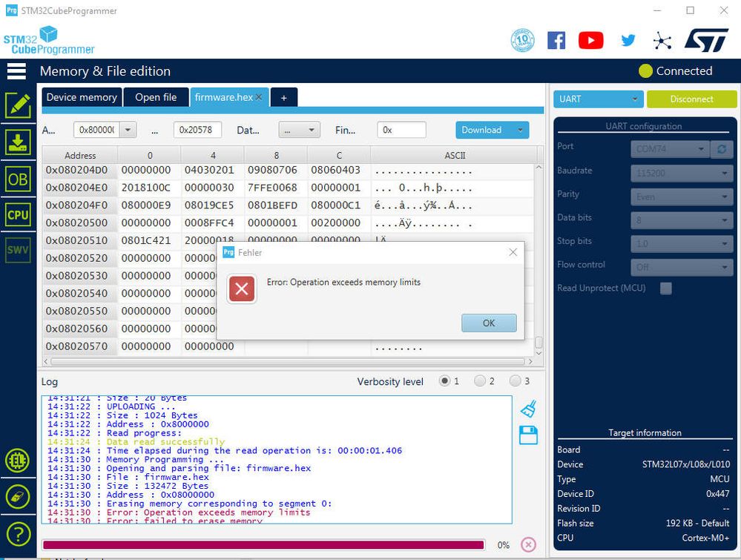741x560 pixels.
Task: Switch to Device memory tab
Action: pyautogui.click(x=82, y=97)
